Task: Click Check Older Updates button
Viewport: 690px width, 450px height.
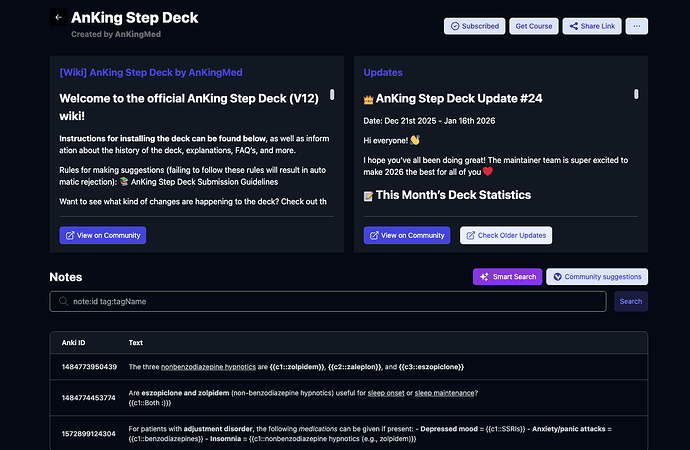Action: click(505, 235)
